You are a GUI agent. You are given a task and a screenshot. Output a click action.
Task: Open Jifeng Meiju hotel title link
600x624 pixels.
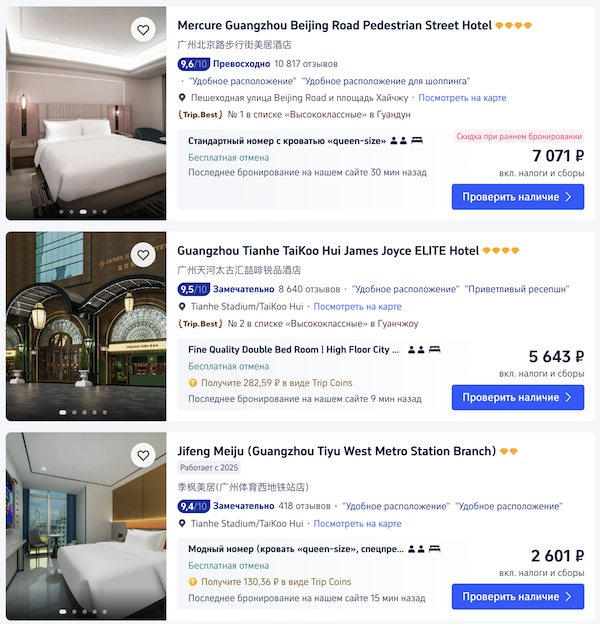coord(336,451)
